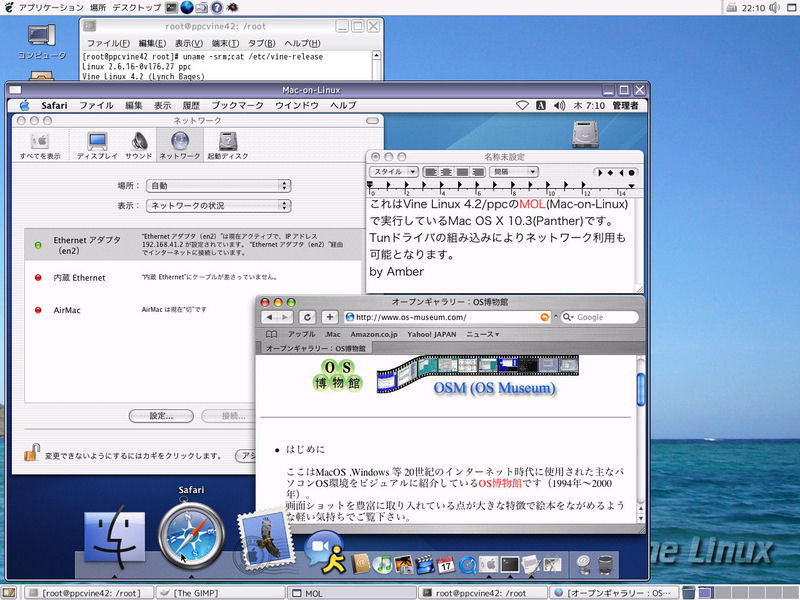
Task: Open Safari bookmarks book icon
Action: [x=272, y=334]
